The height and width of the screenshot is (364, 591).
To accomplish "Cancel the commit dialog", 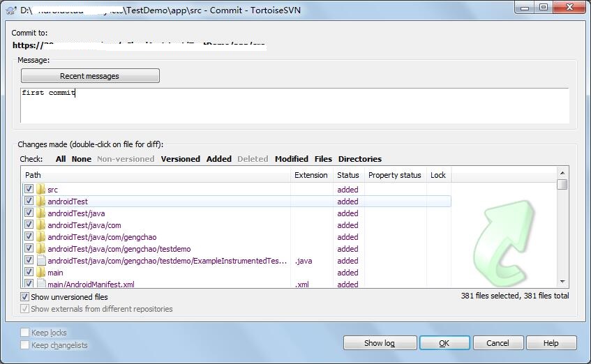I will tap(498, 343).
